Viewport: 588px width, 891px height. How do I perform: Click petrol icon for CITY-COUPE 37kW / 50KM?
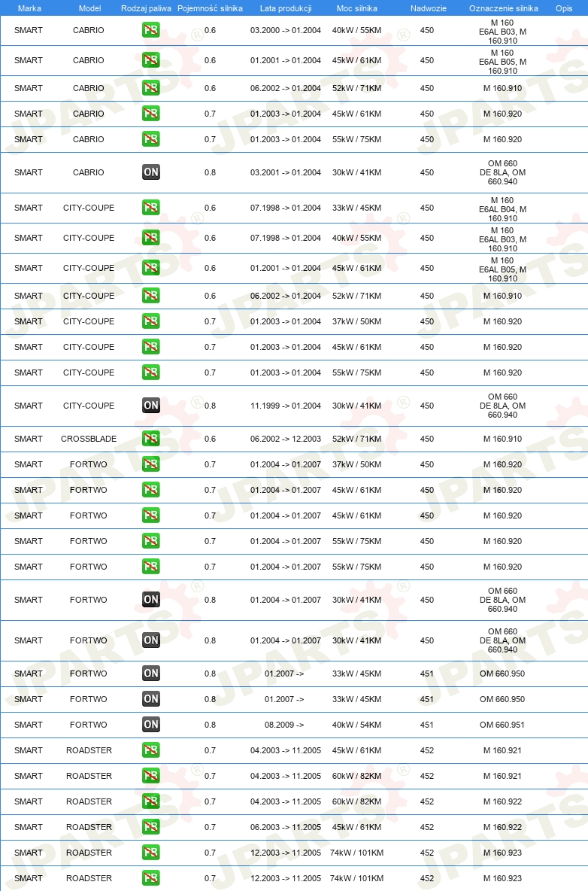pos(151,321)
